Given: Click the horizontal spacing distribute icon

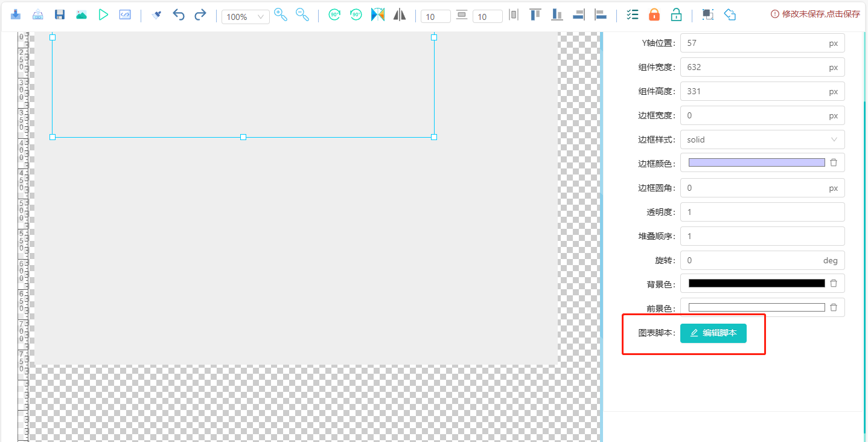Looking at the screenshot, I should (514, 14).
